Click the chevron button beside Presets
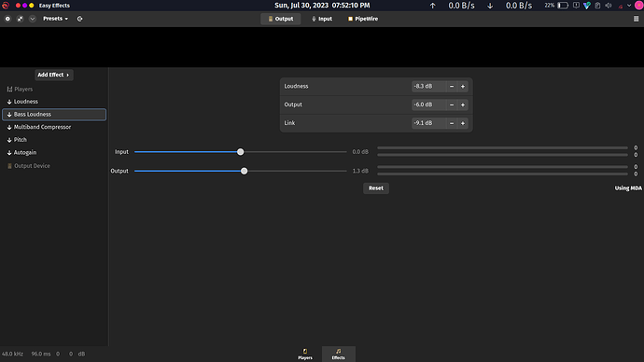The width and height of the screenshot is (644, 362). 32,19
